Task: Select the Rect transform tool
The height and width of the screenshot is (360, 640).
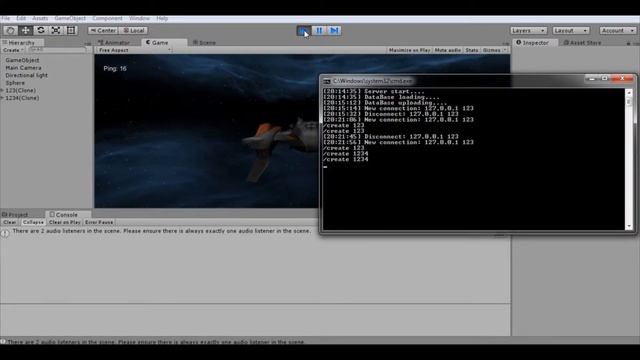Action: (x=71, y=30)
